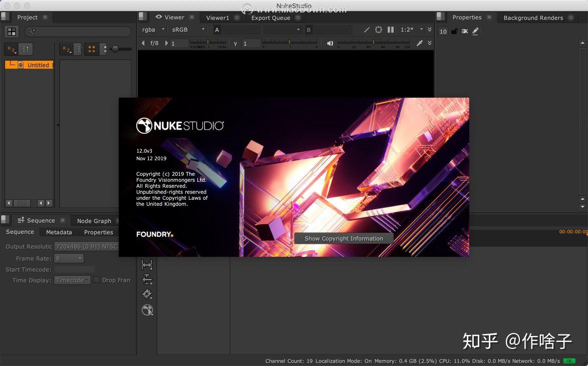Open the 1:2* proxy scale dropdown
The height and width of the screenshot is (366, 588).
(412, 30)
